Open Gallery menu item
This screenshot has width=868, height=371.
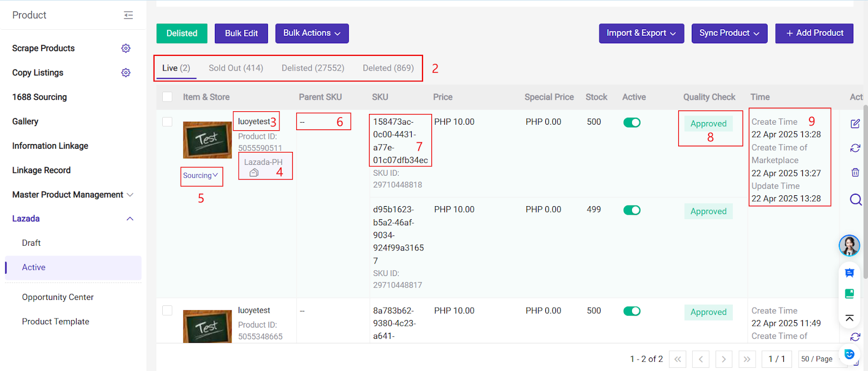[25, 121]
